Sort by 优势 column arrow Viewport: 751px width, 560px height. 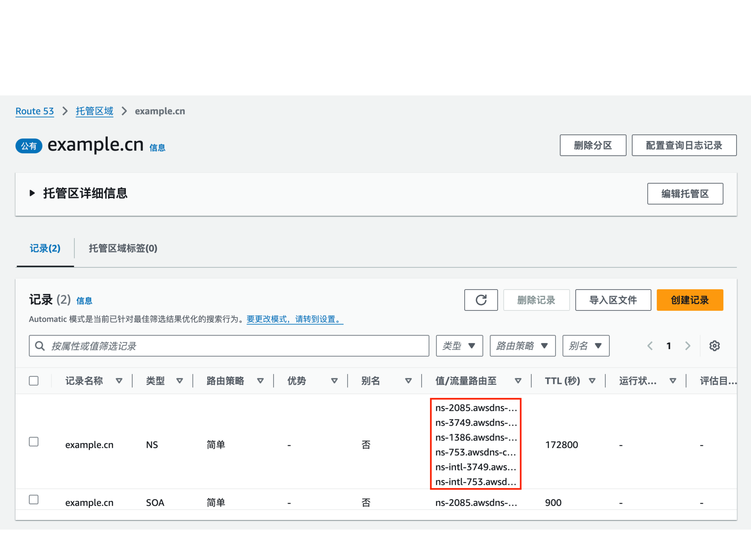pos(334,381)
